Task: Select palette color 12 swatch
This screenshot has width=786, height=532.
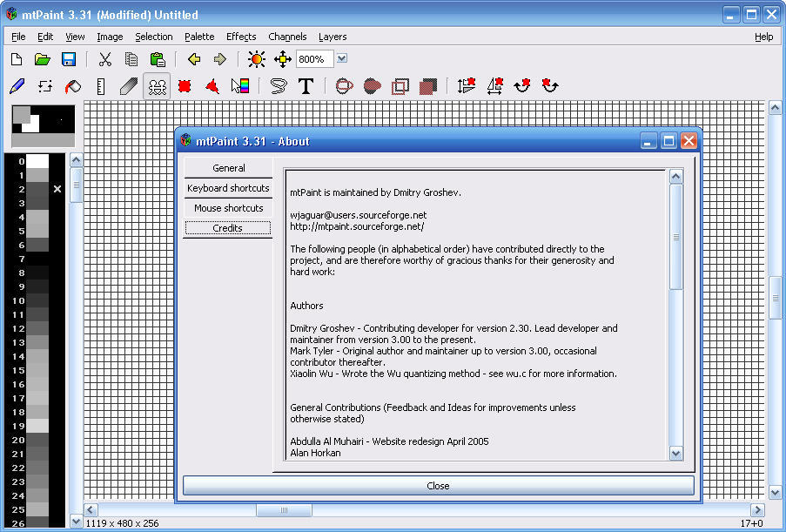Action: click(37, 328)
